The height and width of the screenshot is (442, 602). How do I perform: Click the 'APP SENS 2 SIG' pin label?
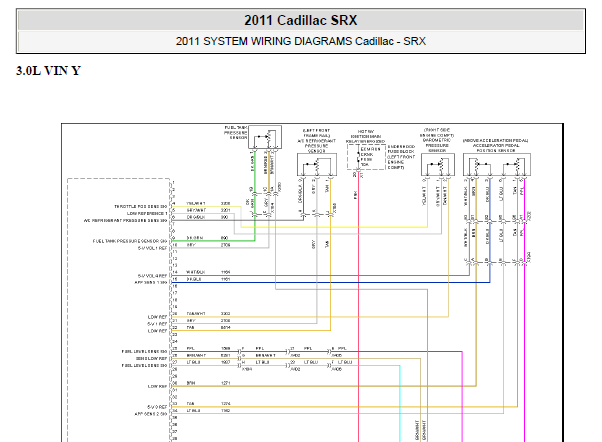pyautogui.click(x=151, y=414)
